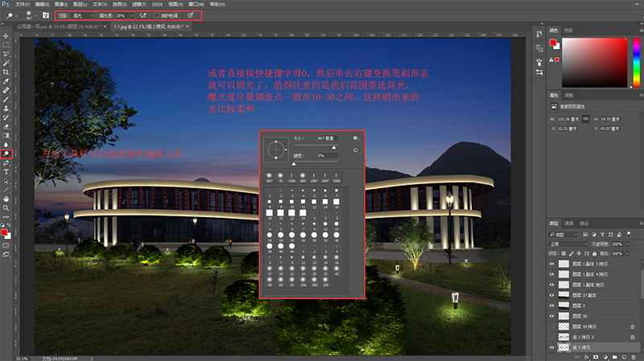Viewport: 644px width, 361px height.
Task: Click the airbrush icon in the options bar
Action: tap(142, 15)
